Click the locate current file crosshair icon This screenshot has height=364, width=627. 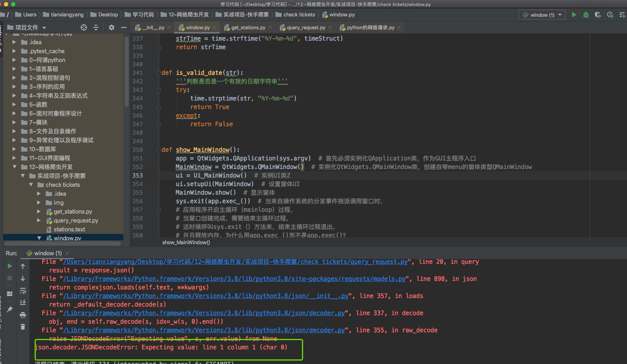click(84, 27)
